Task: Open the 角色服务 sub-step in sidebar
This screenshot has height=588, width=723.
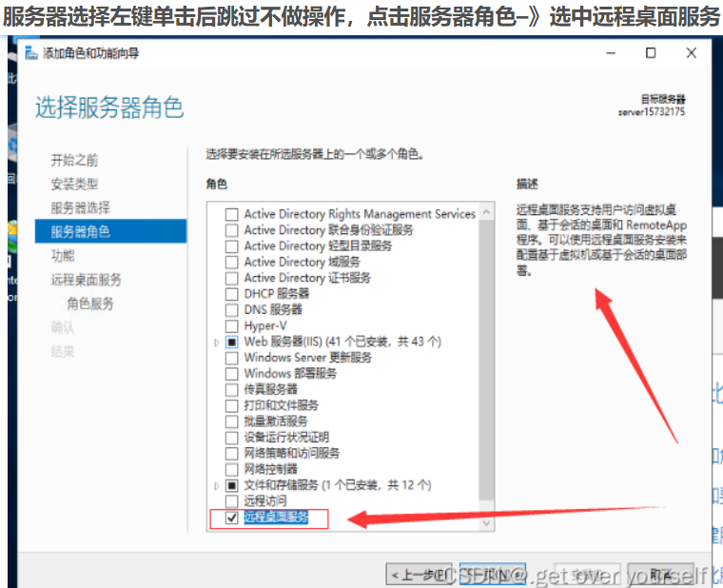Action: point(90,304)
